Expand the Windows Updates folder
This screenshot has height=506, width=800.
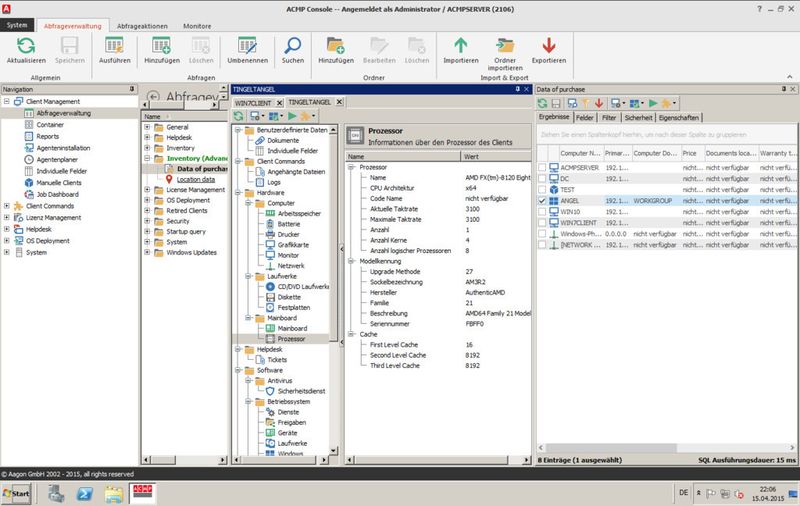click(x=147, y=252)
